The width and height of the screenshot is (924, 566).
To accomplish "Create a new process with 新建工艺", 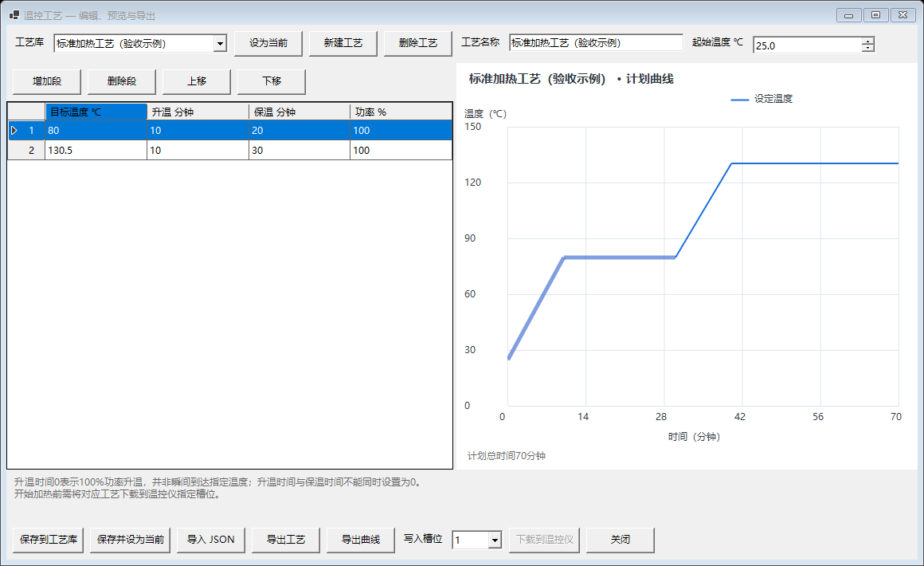I will coord(343,43).
